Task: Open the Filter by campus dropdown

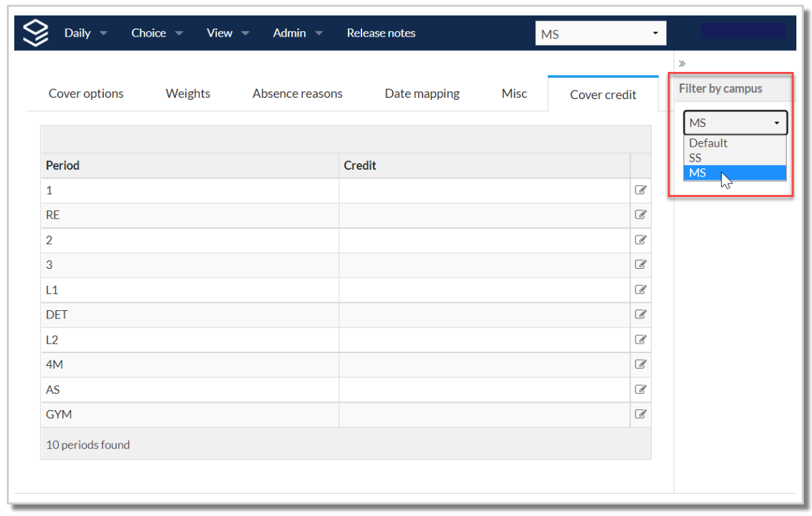Action: click(x=735, y=123)
